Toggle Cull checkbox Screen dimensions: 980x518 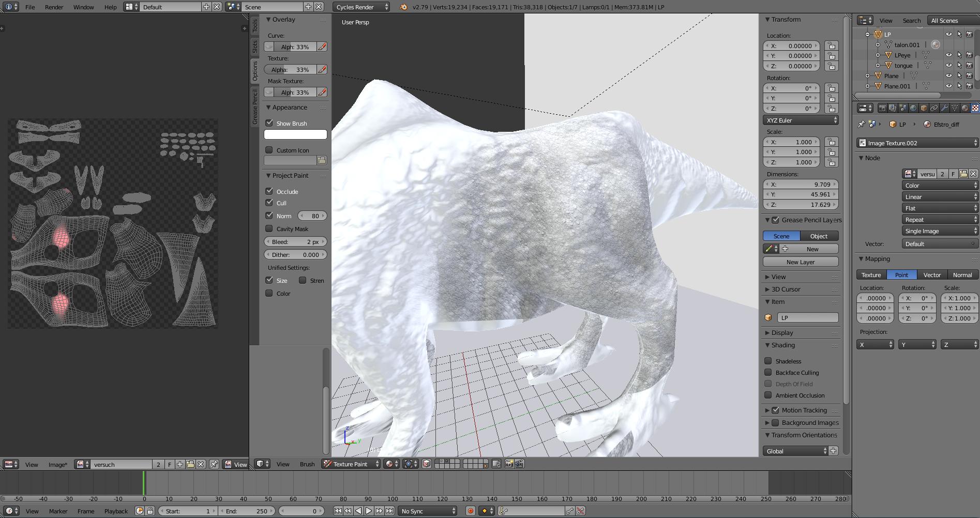coord(269,203)
